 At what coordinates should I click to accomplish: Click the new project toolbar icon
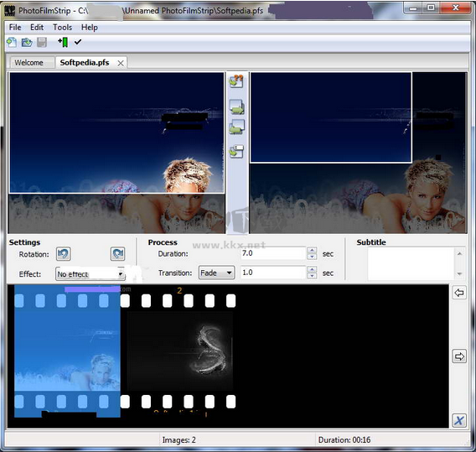[x=12, y=42]
